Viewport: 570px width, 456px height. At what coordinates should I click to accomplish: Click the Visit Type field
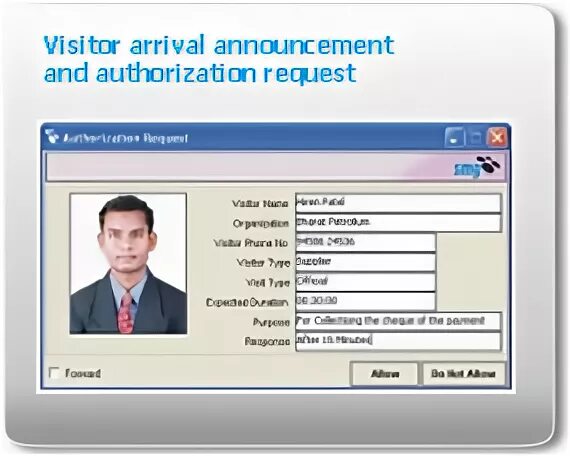point(365,282)
